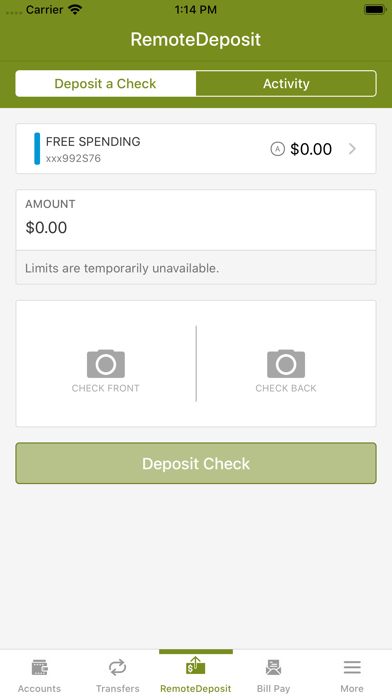Expand account selection with the chevron arrow
The width and height of the screenshot is (392, 696).
352,149
